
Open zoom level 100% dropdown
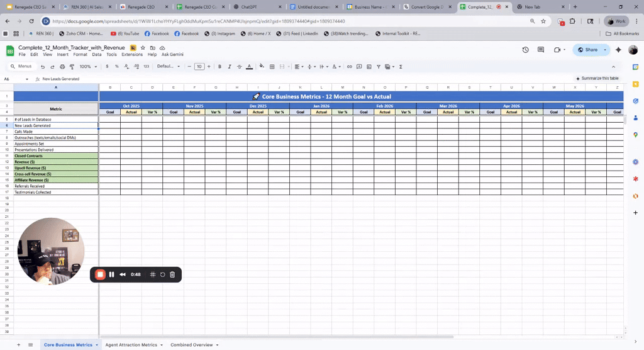[88, 67]
